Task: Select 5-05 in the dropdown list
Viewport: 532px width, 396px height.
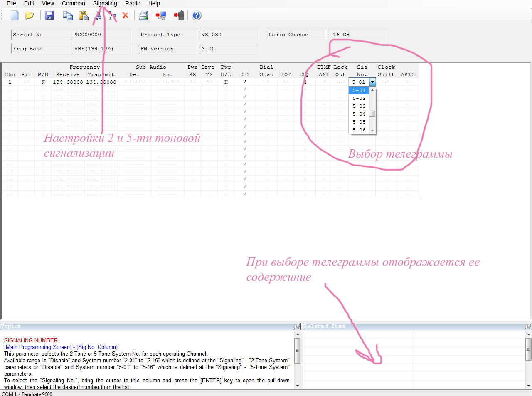Action: (359, 122)
